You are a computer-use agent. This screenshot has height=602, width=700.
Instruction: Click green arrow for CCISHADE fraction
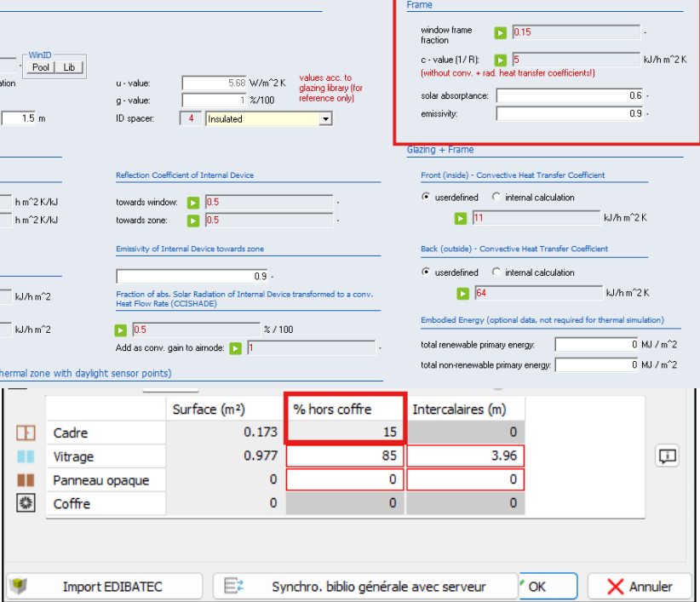pos(121,330)
